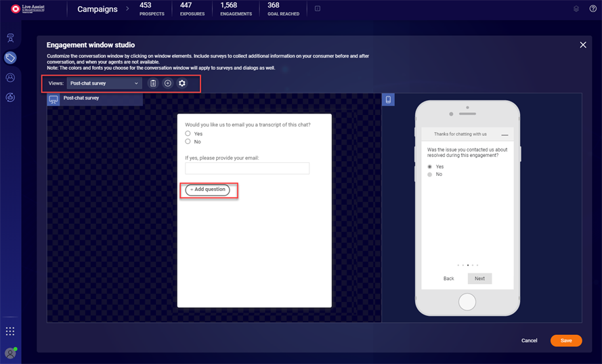
Task: Open the help question mark icon
Action: point(593,9)
